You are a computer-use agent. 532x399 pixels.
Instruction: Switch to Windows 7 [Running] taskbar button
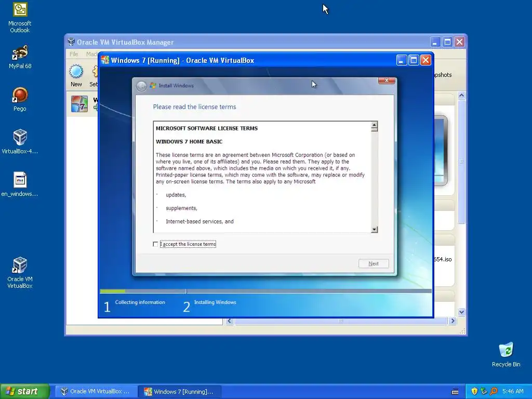click(x=180, y=392)
